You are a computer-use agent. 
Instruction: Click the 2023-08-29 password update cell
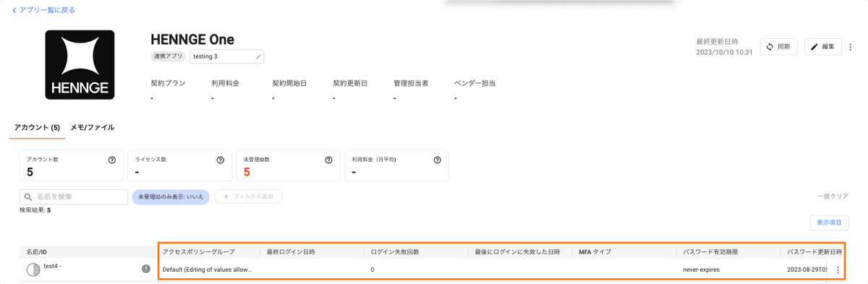click(x=807, y=270)
